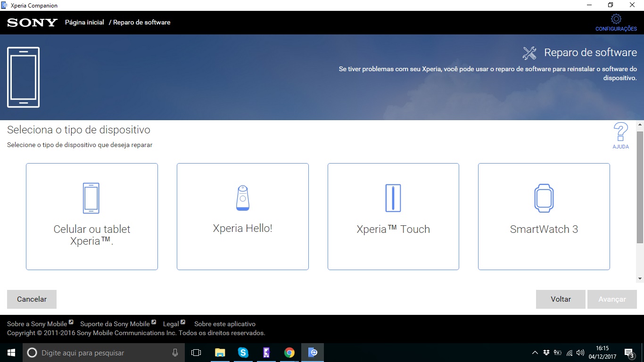
Task: Click the volume speaker tray icon
Action: click(x=580, y=353)
